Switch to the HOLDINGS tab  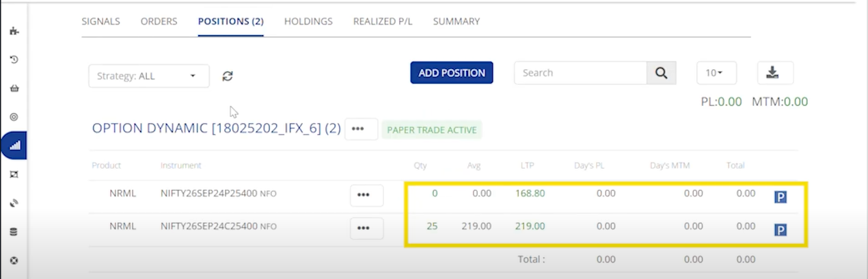pyautogui.click(x=308, y=21)
